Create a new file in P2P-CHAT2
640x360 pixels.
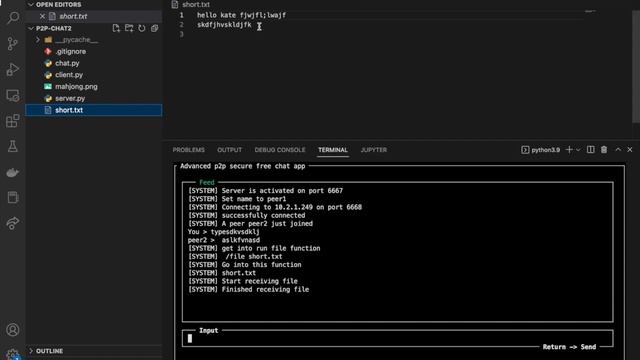click(116, 28)
